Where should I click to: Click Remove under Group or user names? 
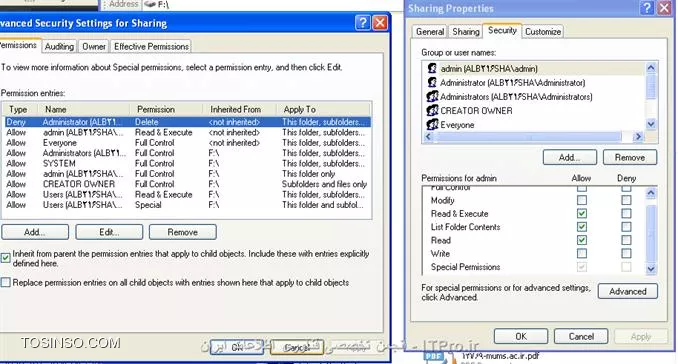click(x=630, y=157)
